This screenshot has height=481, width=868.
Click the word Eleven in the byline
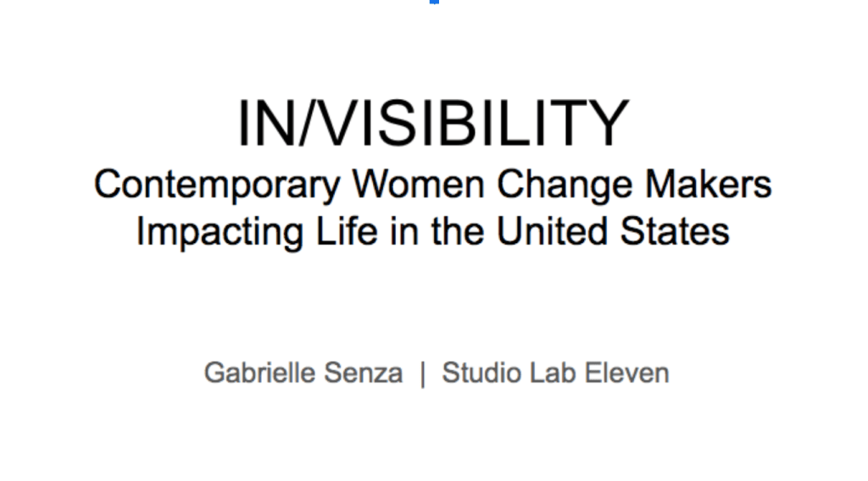point(627,373)
